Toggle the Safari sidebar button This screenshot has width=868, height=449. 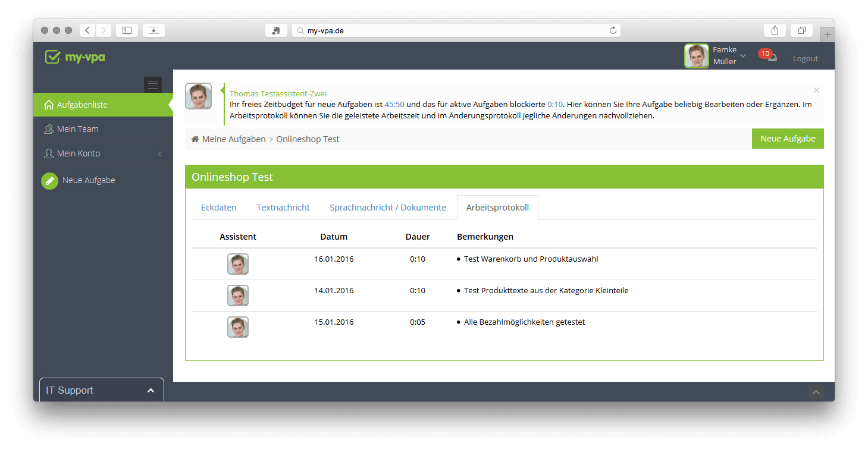[x=127, y=30]
